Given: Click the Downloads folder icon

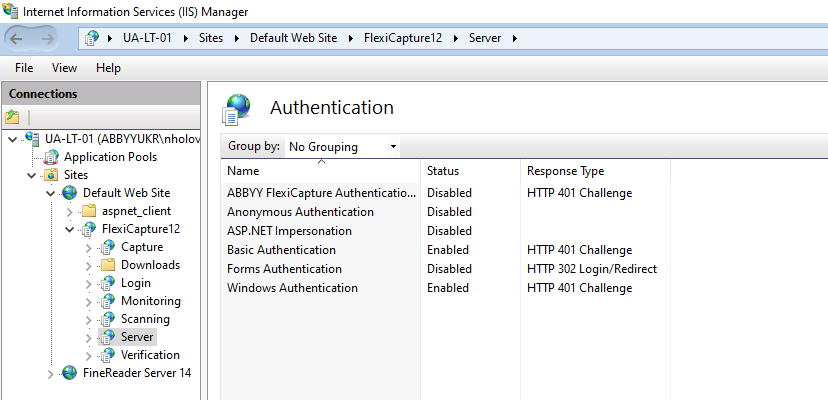Looking at the screenshot, I should tap(108, 265).
